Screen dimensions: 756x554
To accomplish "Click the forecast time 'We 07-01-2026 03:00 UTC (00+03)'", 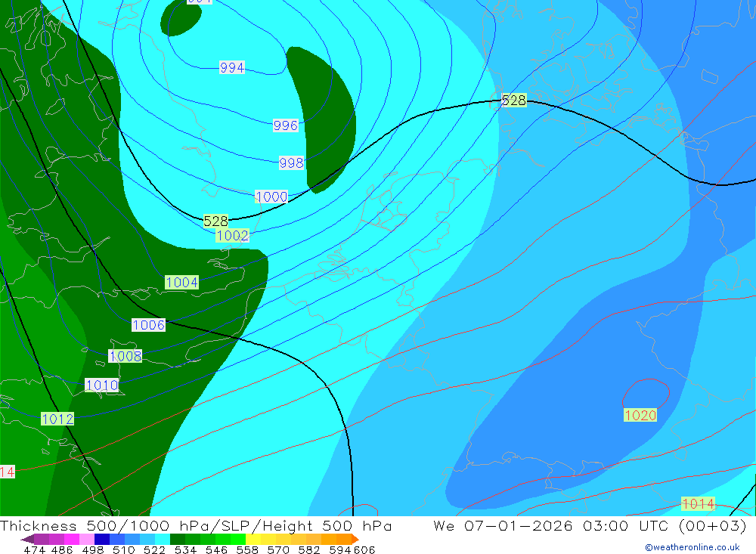I will 590,525.
